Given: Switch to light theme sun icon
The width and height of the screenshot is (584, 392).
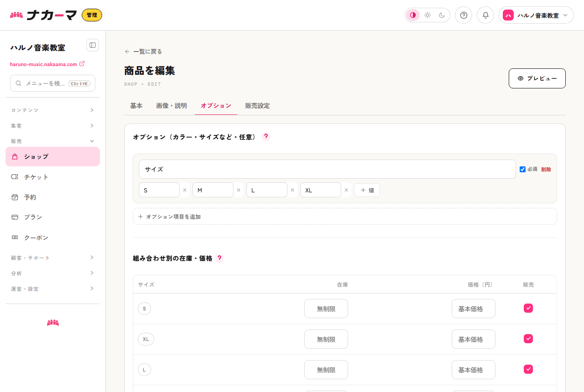Looking at the screenshot, I should [428, 15].
